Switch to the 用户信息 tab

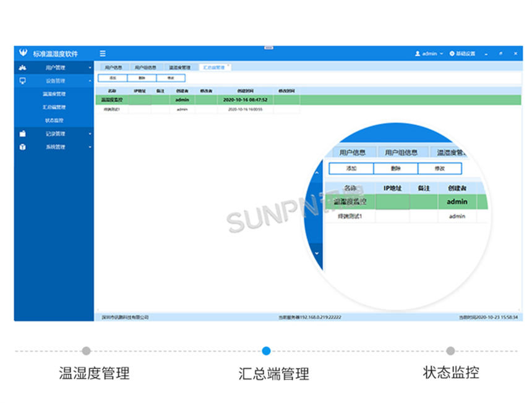click(113, 66)
